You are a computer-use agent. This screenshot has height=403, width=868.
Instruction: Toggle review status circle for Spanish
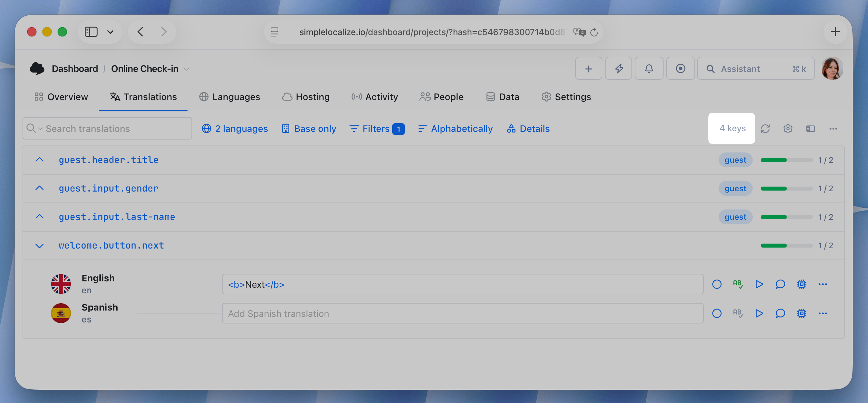click(717, 313)
